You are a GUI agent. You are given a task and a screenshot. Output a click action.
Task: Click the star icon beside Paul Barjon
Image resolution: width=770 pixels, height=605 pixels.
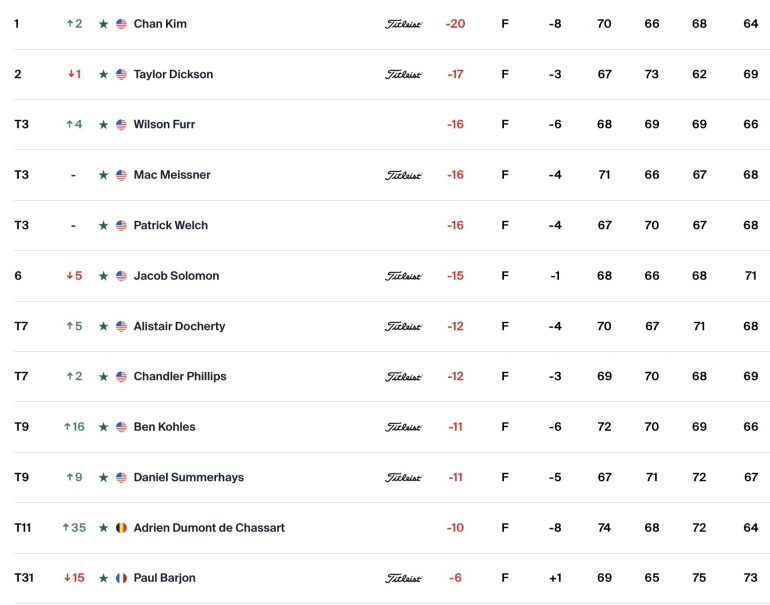(103, 578)
